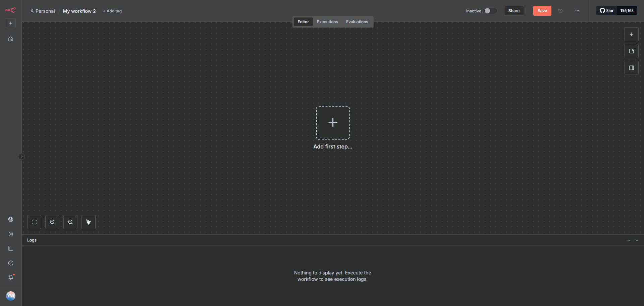Expand the collapsed left sidebar

tap(21, 157)
